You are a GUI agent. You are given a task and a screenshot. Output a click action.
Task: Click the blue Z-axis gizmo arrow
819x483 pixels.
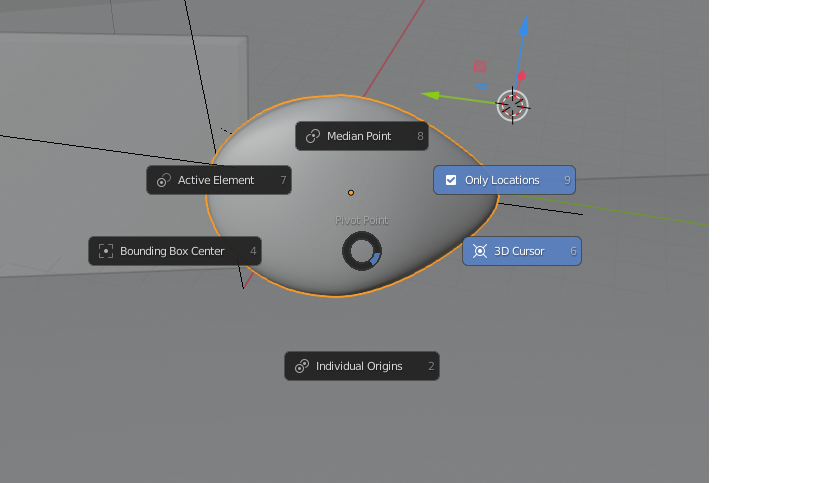point(523,26)
